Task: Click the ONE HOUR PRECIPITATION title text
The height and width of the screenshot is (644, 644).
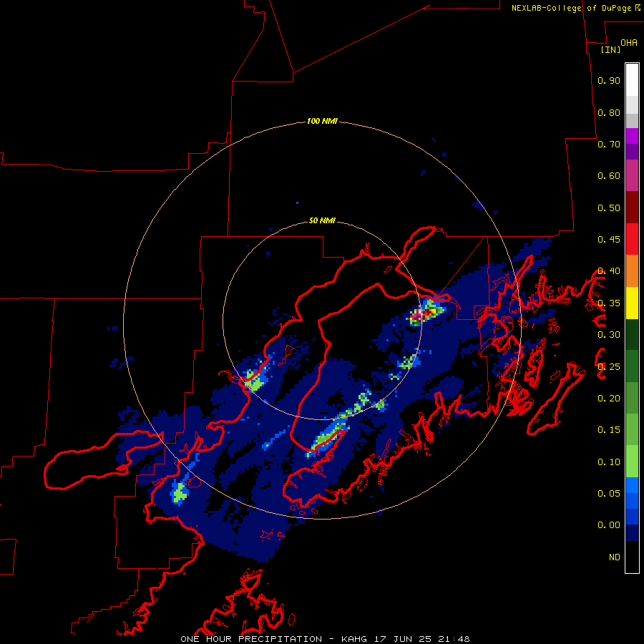Action: (x=251, y=639)
